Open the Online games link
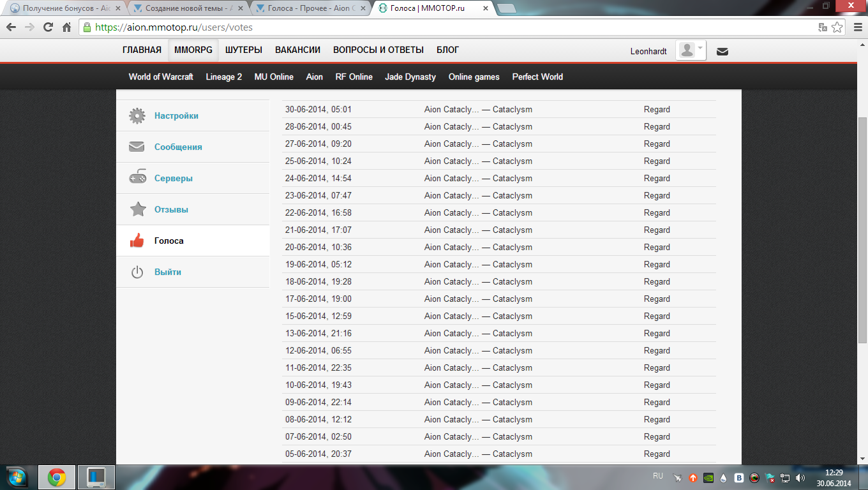Screen dimensions: 868x490 pos(474,77)
